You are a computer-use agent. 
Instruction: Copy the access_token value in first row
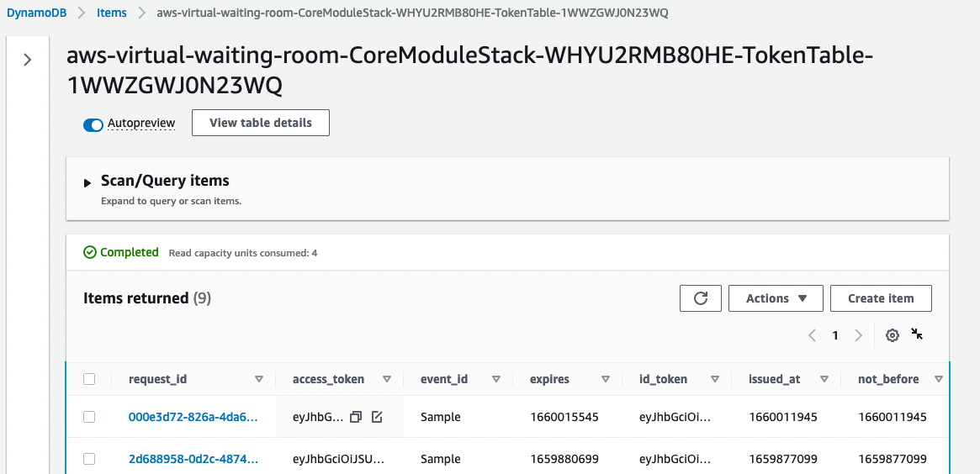click(356, 417)
